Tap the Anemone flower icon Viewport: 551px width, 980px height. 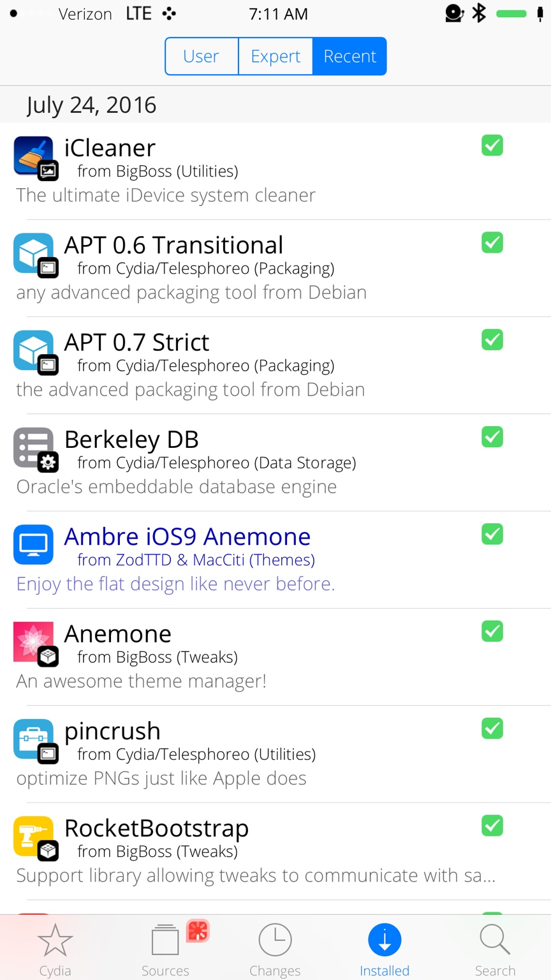[33, 642]
